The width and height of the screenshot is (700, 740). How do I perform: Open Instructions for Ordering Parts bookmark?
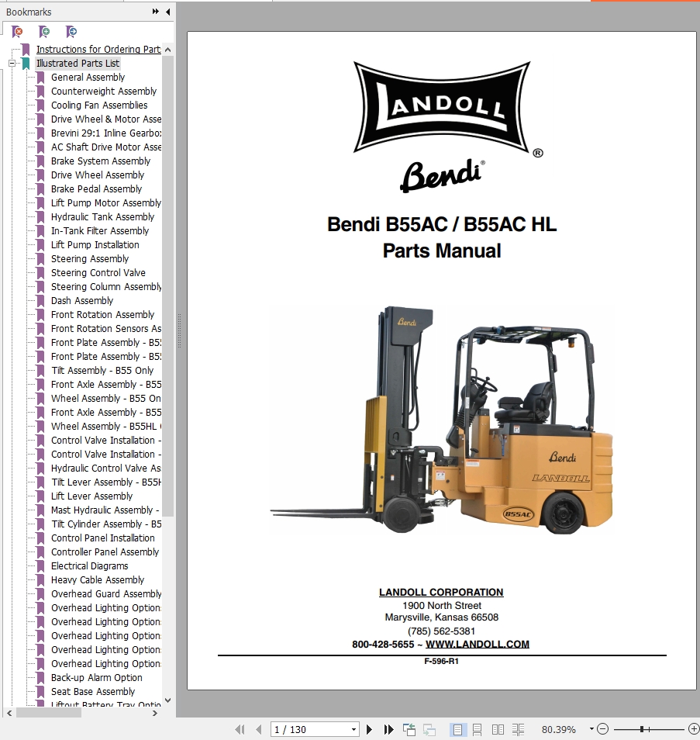pyautogui.click(x=98, y=49)
